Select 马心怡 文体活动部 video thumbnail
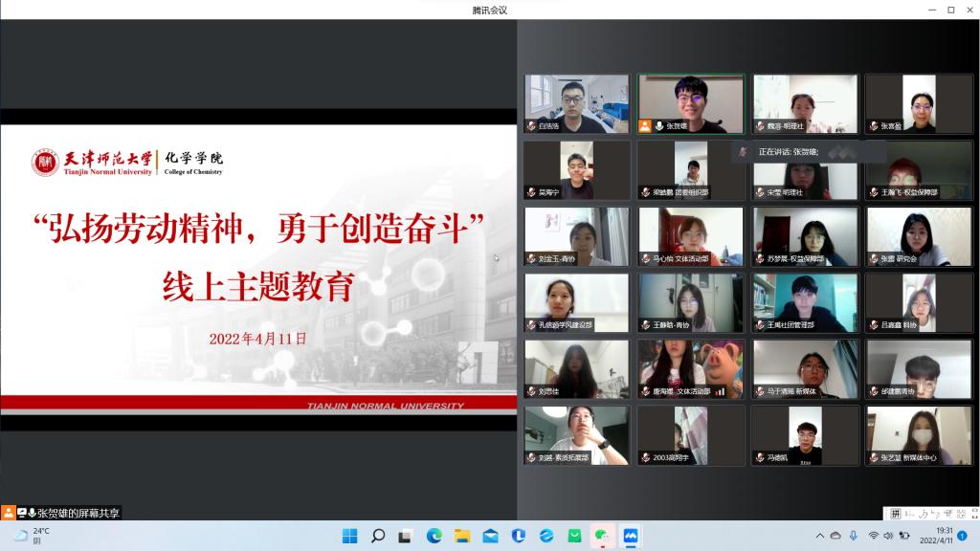 (691, 236)
